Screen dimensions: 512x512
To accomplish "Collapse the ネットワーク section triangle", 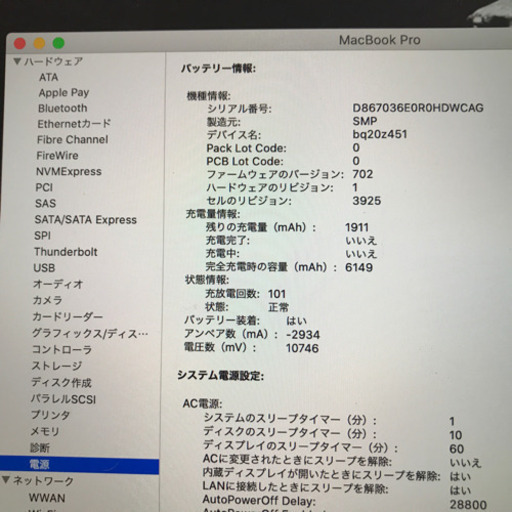I will click(6, 480).
